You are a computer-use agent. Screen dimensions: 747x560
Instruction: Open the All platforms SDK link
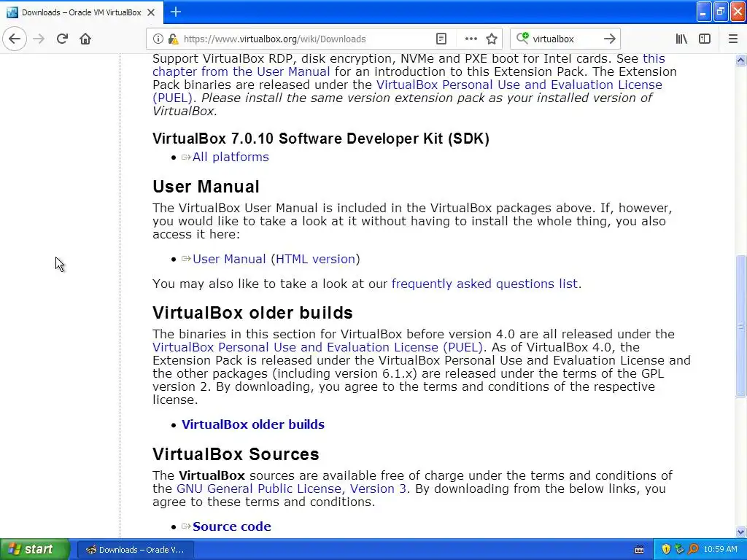(231, 157)
